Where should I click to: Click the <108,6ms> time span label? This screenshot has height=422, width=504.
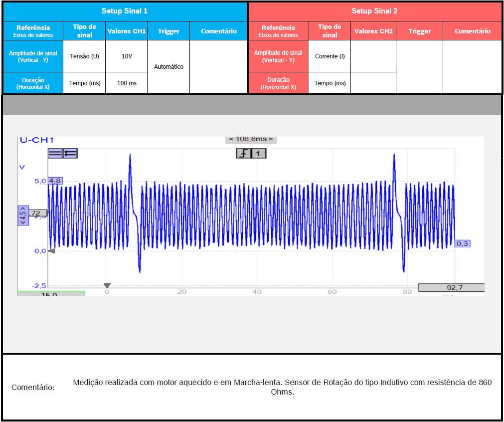tap(251, 140)
